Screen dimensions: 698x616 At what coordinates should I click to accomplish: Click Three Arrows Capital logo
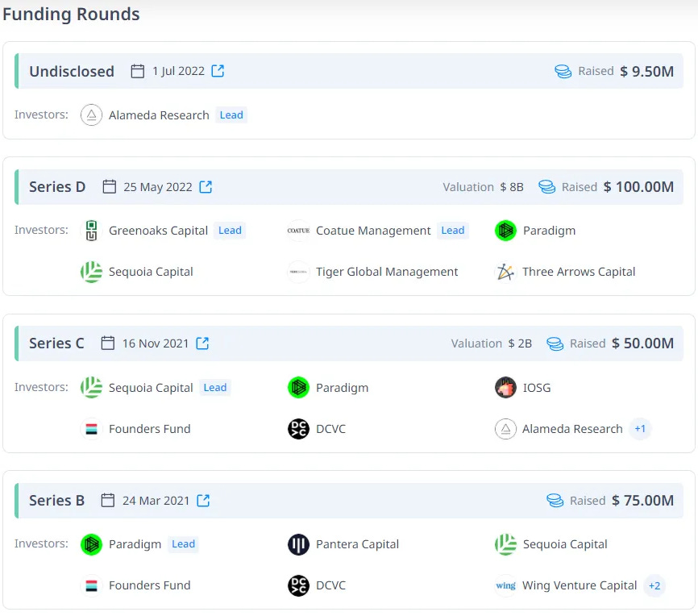pos(505,272)
